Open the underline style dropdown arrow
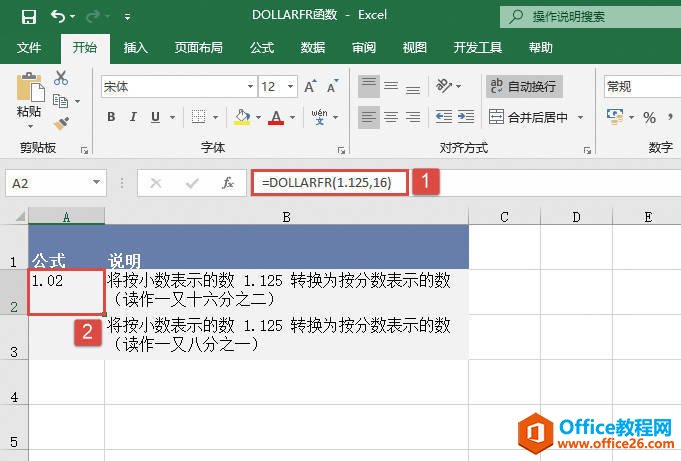681x461 pixels. 172,117
